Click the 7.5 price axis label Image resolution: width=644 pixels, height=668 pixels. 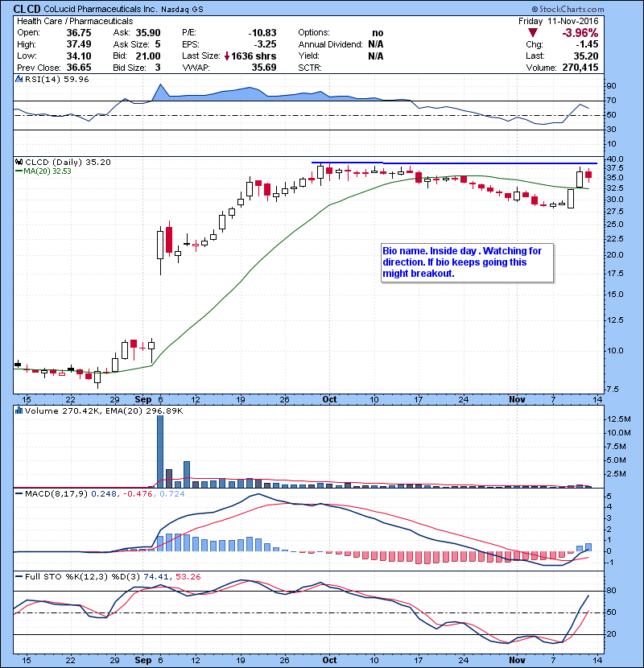(x=612, y=389)
